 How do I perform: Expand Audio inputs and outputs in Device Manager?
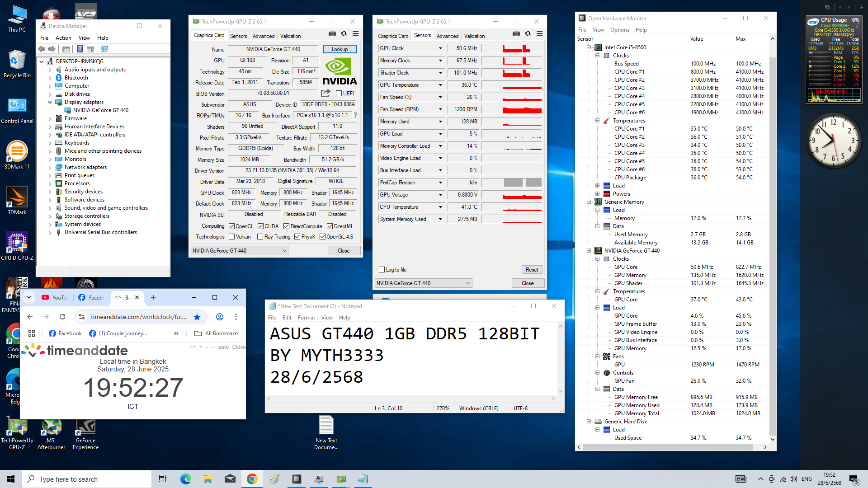pos(50,70)
